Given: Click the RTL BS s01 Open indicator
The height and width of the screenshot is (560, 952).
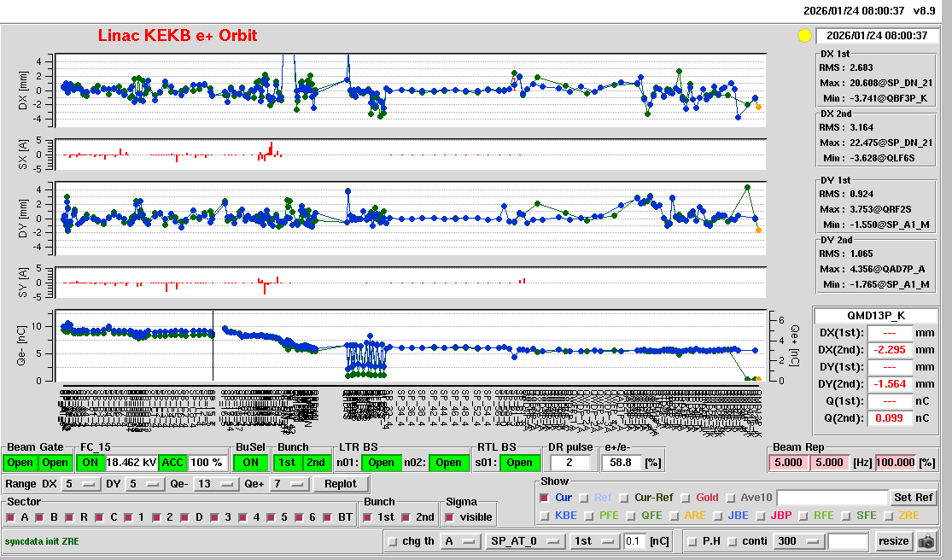Looking at the screenshot, I should pos(518,463).
